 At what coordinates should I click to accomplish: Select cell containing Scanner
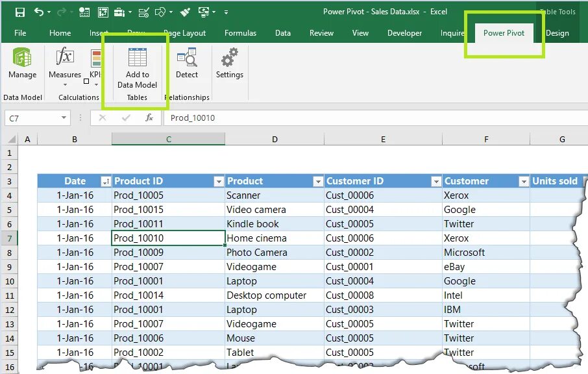tap(275, 195)
